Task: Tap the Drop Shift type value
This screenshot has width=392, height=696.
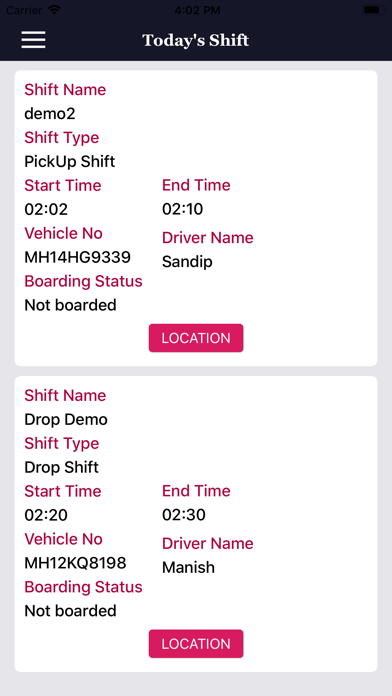Action: pyautogui.click(x=62, y=467)
